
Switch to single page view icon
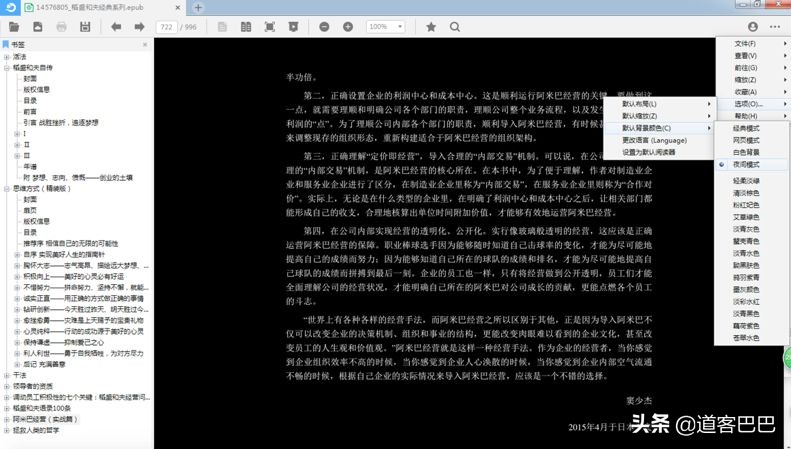coord(222,27)
